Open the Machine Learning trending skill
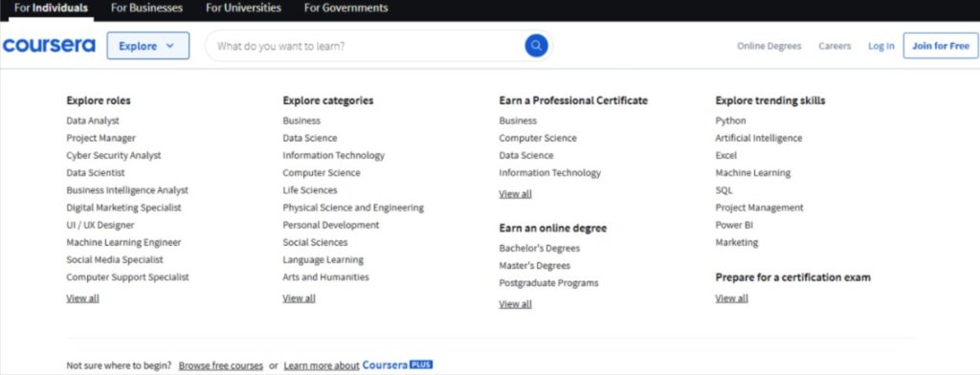This screenshot has width=980, height=375. (753, 172)
